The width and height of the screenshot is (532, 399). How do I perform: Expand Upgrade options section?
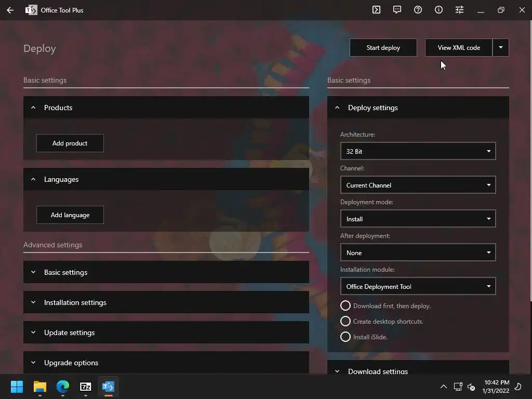[166, 363]
